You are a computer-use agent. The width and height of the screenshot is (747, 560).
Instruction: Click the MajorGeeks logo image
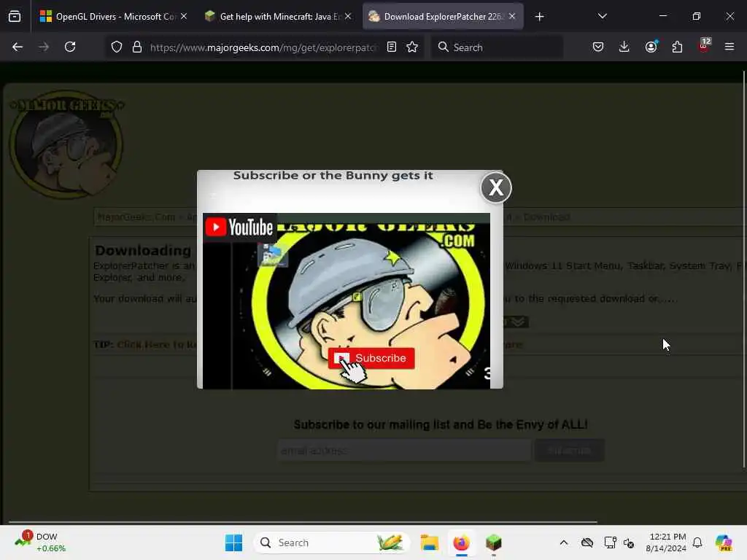(x=66, y=144)
